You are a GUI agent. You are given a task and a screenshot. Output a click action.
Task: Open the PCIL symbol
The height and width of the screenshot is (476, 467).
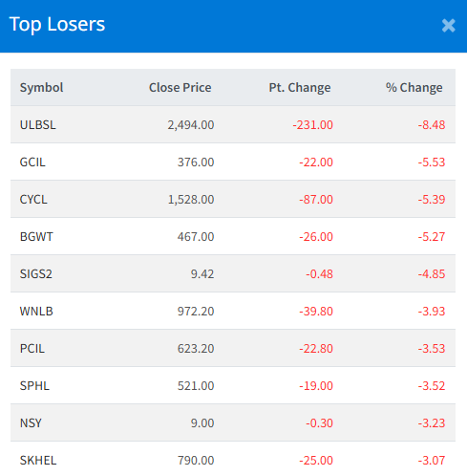click(x=32, y=349)
